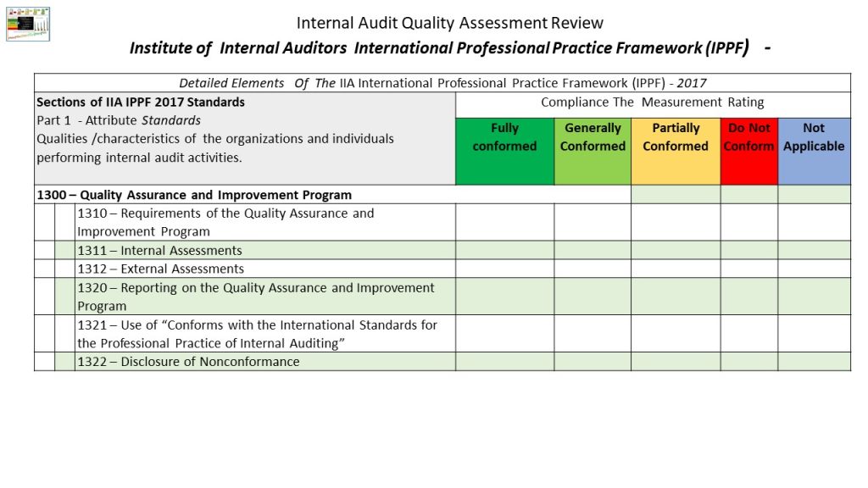Viewport: 868px width, 488px height.
Task: Click the Generally Conformed cell for row 1320
Action: coord(593,297)
